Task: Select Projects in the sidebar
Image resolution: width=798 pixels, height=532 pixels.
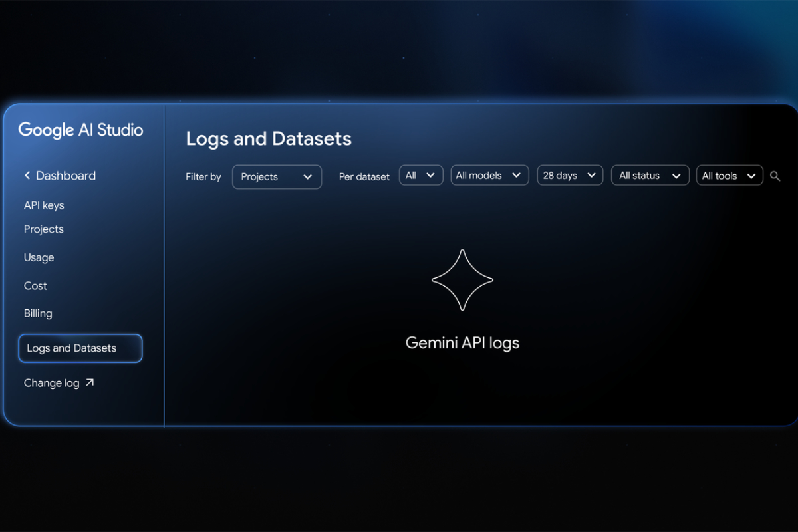Action: point(44,229)
